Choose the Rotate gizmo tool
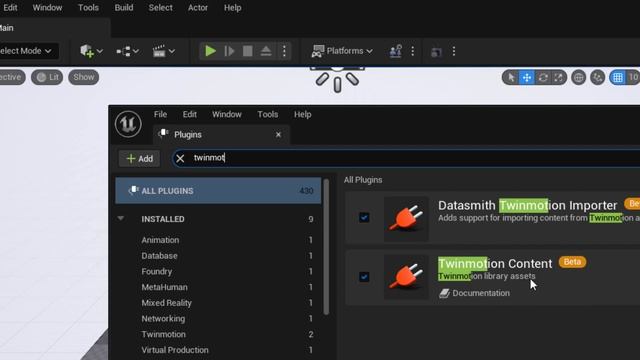Viewport: 640px width, 360px height. click(543, 77)
